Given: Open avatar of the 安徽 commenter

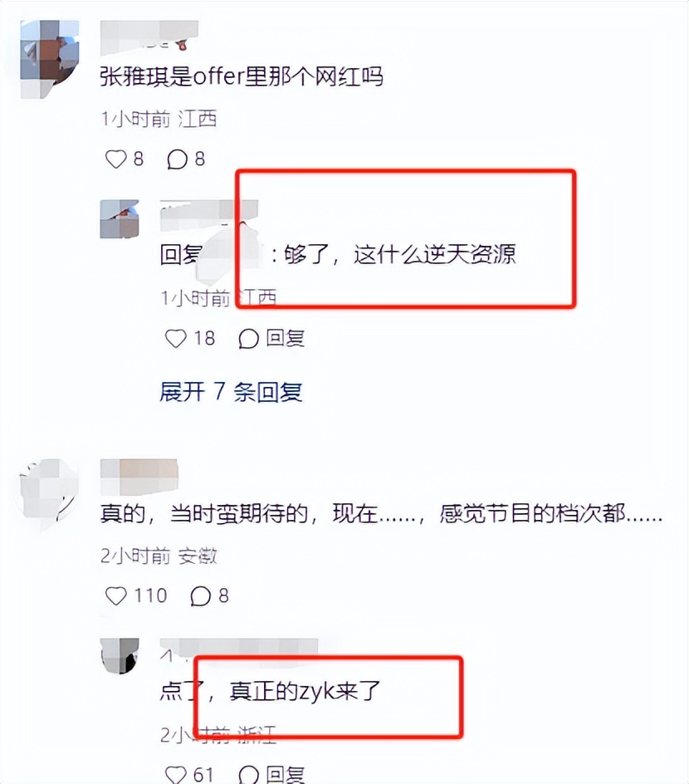Looking at the screenshot, I should [x=48, y=495].
